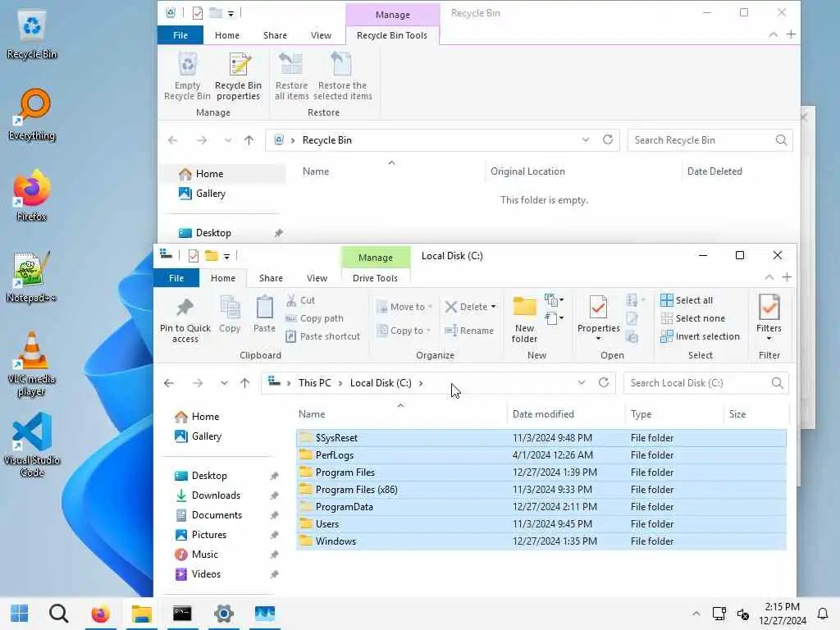
Task: Click Pin to Quick access icon
Action: [x=185, y=319]
